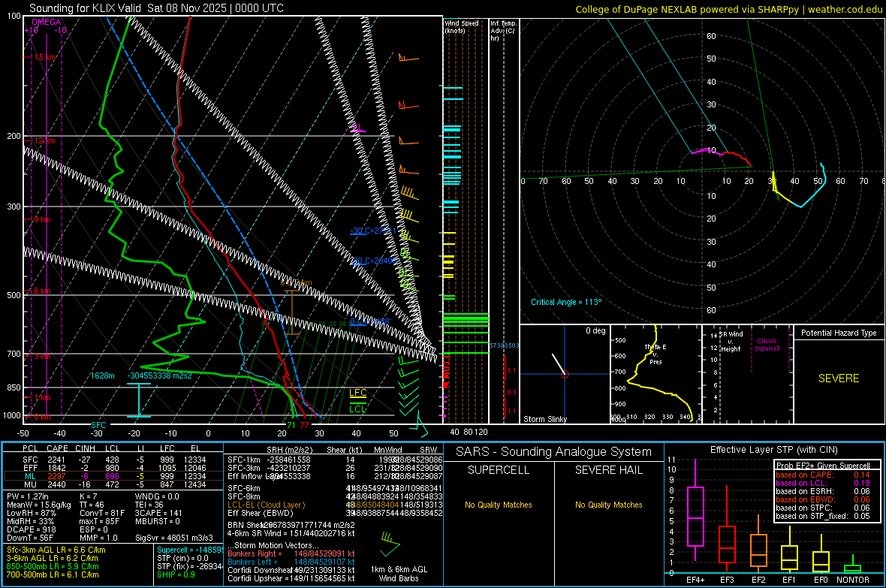Screen dimensions: 886x588
Task: Click the 'Corfidi Downshear' vector row
Action: 291,570
